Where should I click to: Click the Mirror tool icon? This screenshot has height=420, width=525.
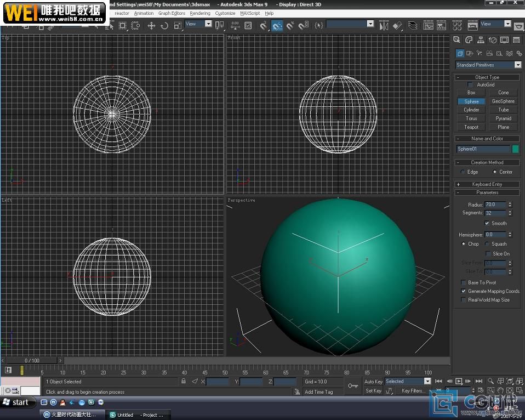pyautogui.click(x=384, y=26)
